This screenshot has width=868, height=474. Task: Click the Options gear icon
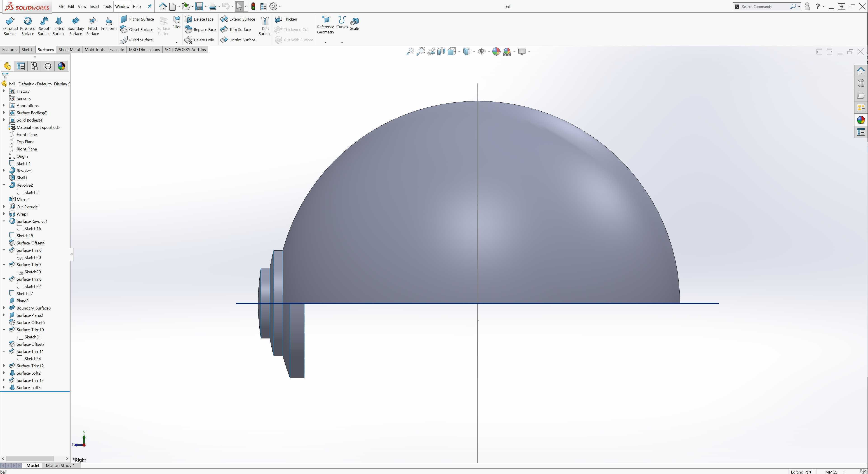[x=273, y=6]
